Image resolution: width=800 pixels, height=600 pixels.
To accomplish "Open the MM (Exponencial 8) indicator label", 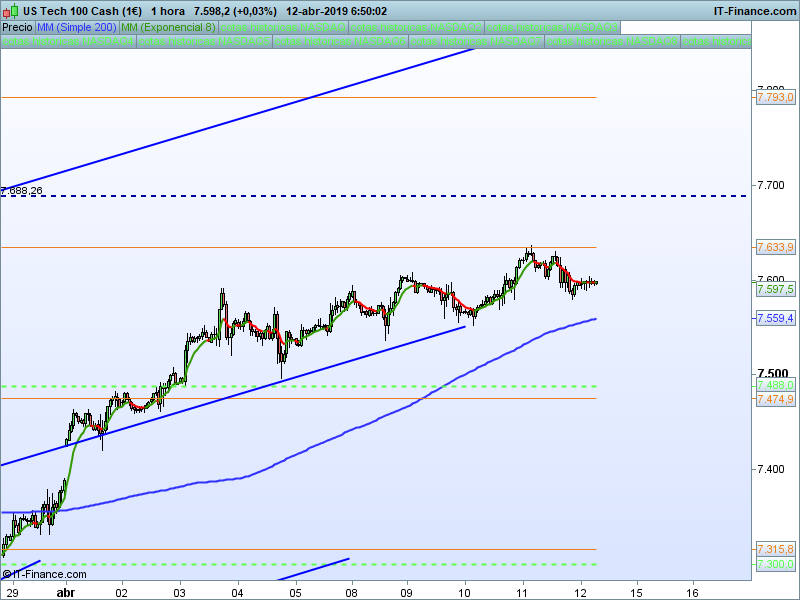I will pos(168,27).
